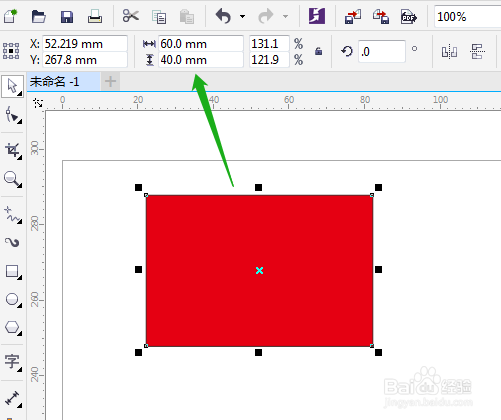Export the document
The image size is (501, 420).
point(381,17)
